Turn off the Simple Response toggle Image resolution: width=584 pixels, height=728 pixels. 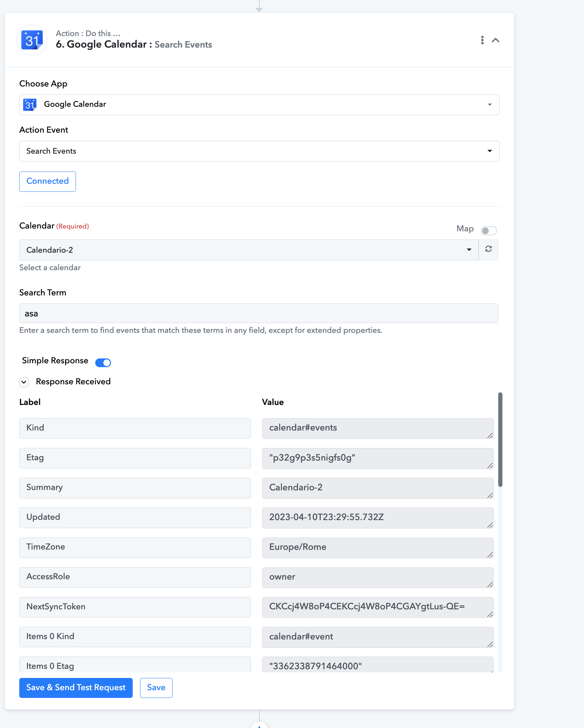103,362
